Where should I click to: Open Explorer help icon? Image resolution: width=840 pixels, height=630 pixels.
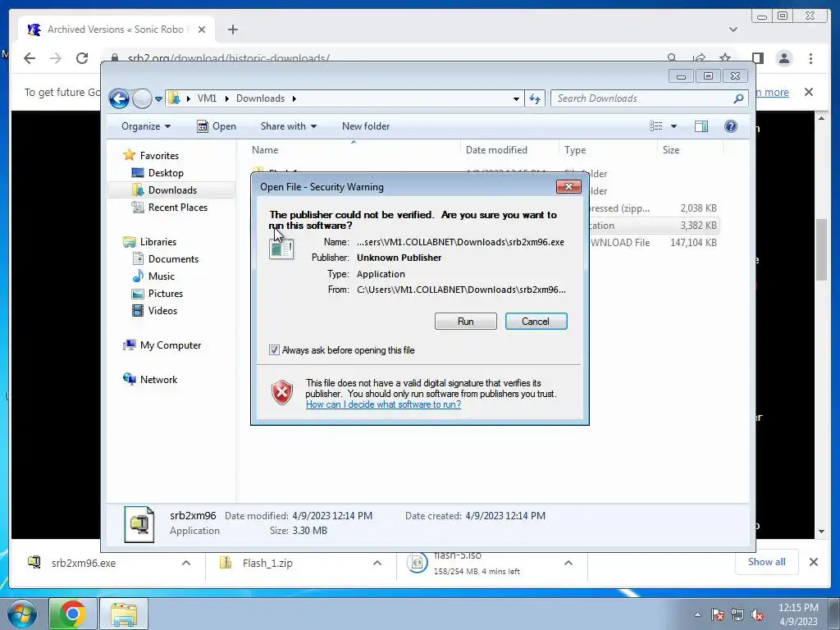click(730, 126)
